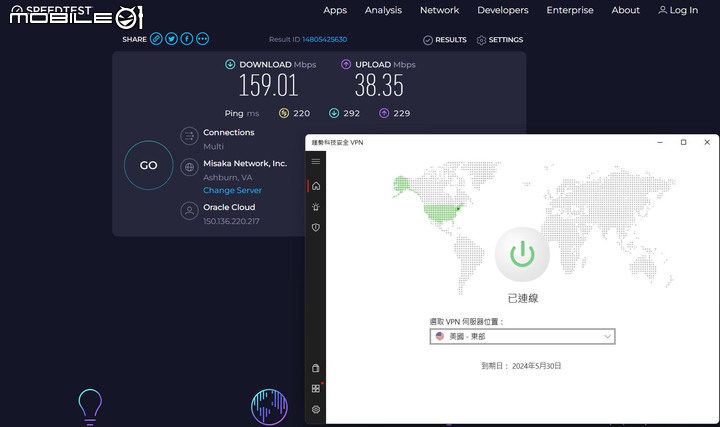Click the Results checkmark icon
Viewport: 720px width, 427px height.
pyautogui.click(x=428, y=40)
